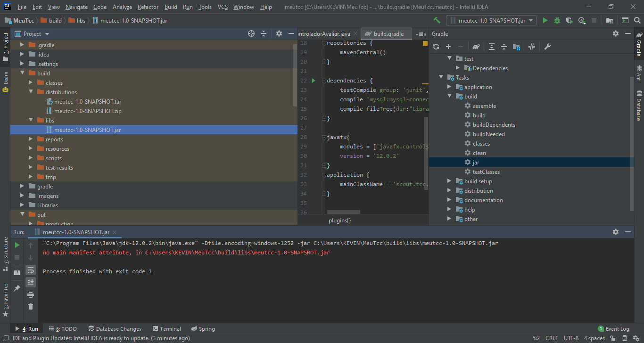Image resolution: width=644 pixels, height=343 pixels.
Task: Click print icon in Run panel
Action: coord(31,294)
